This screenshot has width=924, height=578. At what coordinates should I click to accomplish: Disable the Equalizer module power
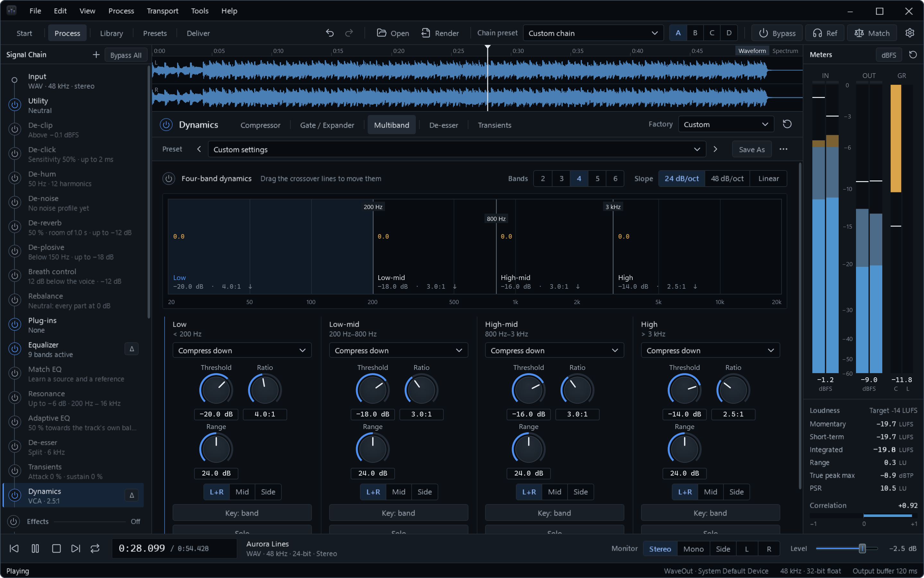click(14, 349)
